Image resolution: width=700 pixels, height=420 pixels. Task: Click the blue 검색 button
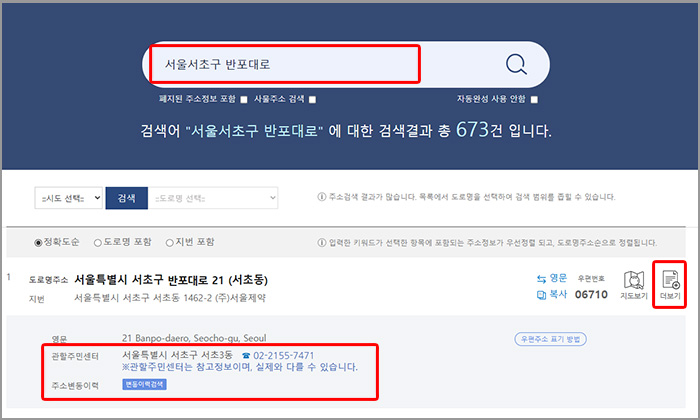point(126,198)
